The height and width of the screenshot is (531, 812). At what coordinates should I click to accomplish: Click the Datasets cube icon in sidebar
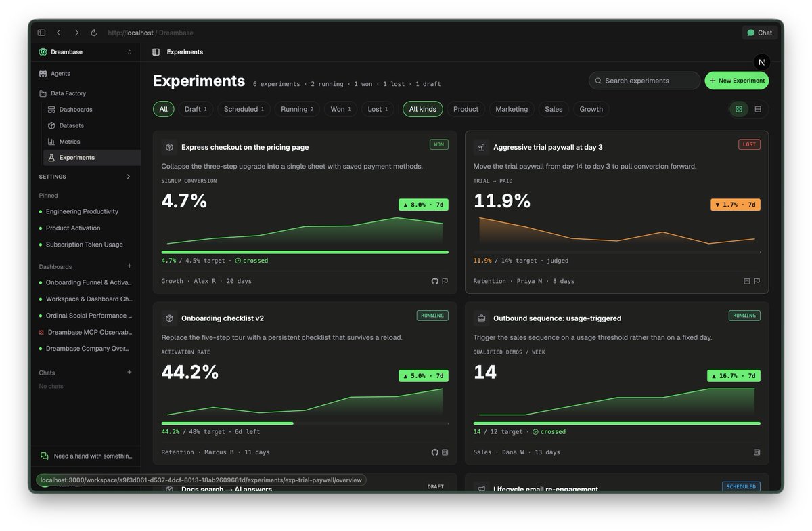tap(51, 125)
